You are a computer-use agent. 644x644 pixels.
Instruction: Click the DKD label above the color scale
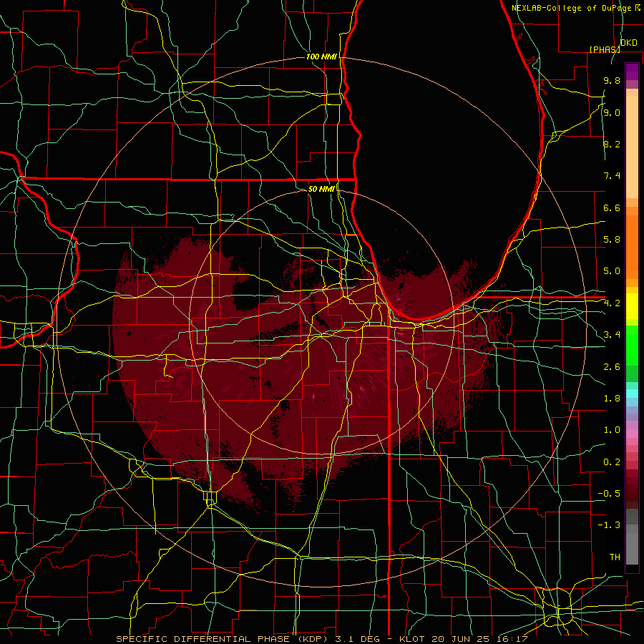point(628,43)
